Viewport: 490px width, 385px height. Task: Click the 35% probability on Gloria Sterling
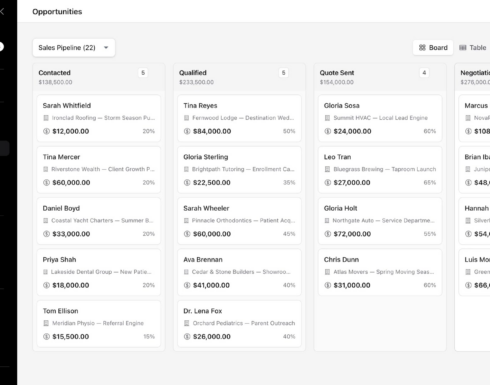click(289, 183)
